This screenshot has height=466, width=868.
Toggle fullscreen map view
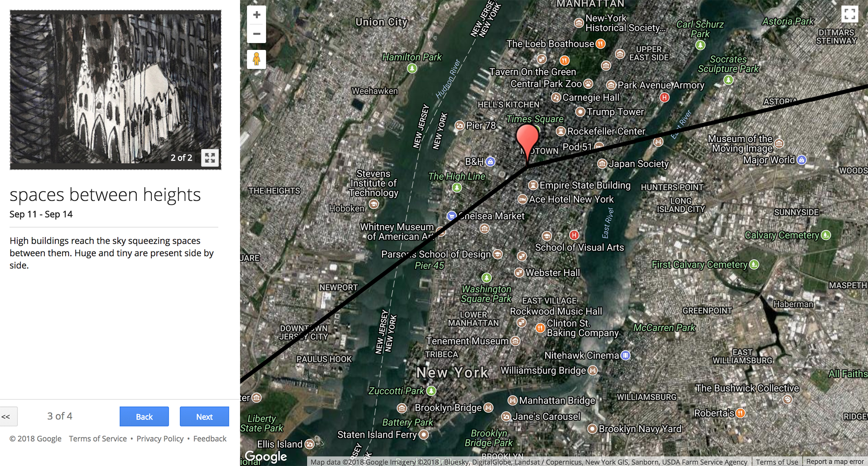[850, 14]
